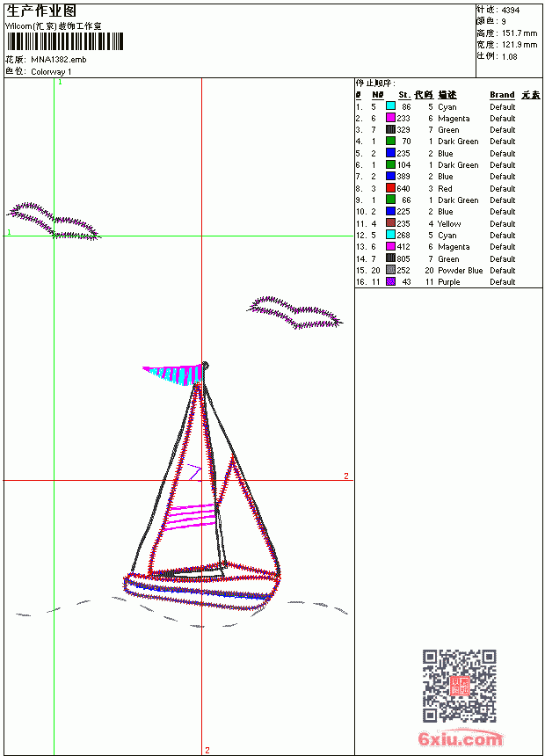Click the Magenta swatch in stop row 2
Viewport: 545px width, 756px height.
click(390, 118)
